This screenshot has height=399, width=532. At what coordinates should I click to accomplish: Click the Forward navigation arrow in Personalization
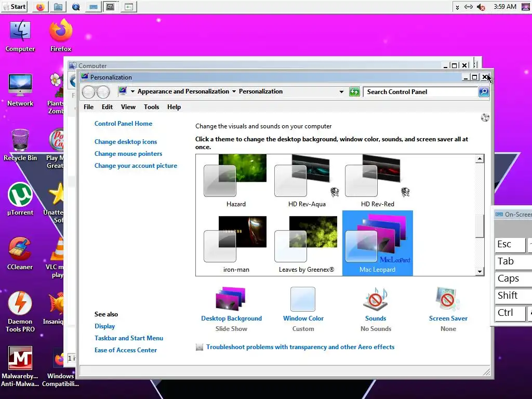[x=103, y=92]
